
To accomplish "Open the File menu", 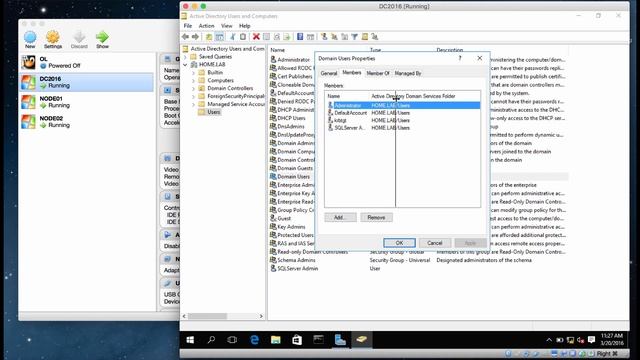I will click(188, 26).
